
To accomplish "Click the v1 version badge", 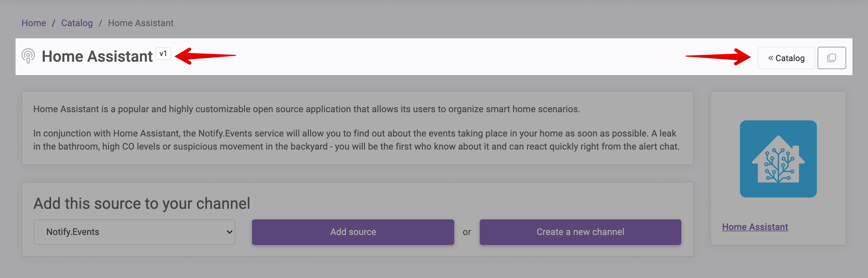I will [163, 54].
